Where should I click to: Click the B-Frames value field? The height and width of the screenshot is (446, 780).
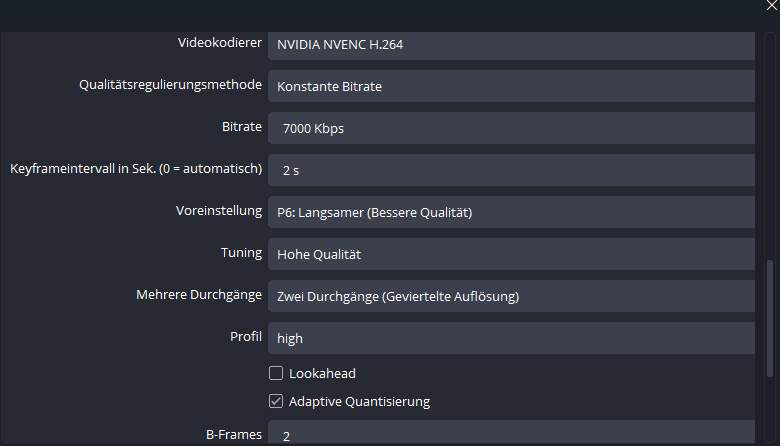click(510, 436)
